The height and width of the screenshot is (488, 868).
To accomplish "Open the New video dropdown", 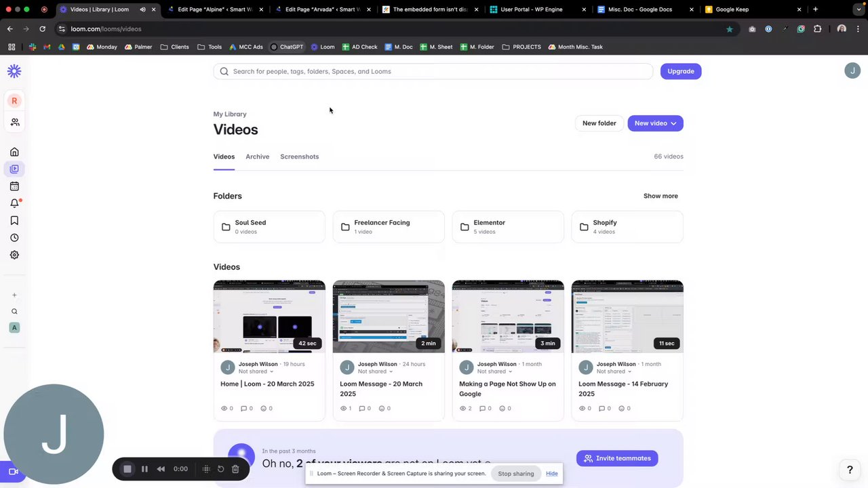I will [x=655, y=123].
